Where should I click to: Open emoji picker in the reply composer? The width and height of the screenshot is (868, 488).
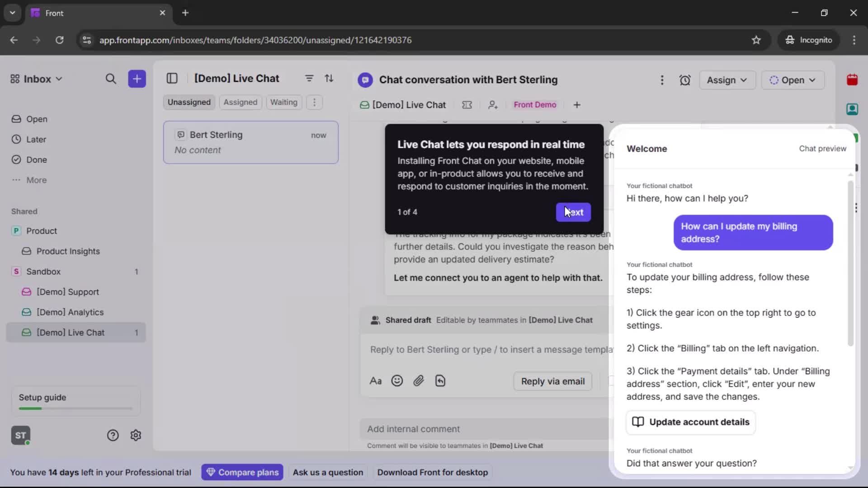(x=397, y=381)
